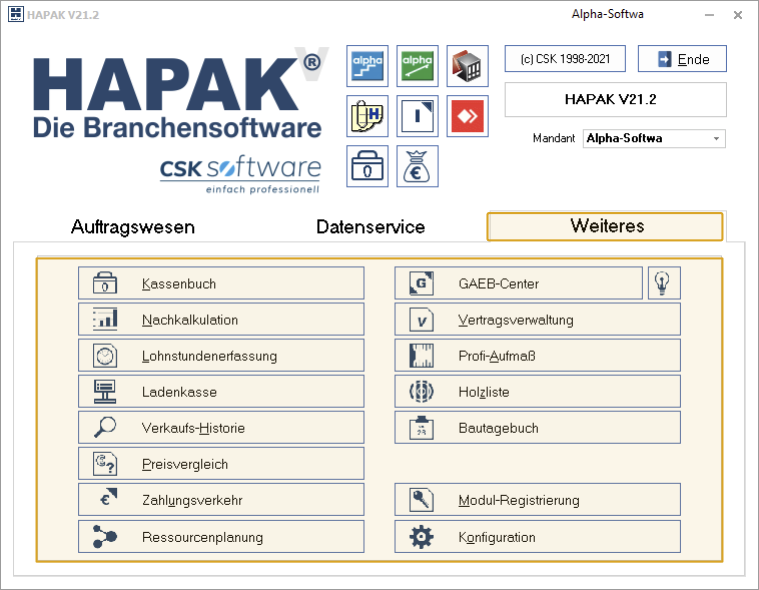This screenshot has height=590, width=759.
Task: Open Verkaufs-Historie search
Action: click(x=221, y=428)
